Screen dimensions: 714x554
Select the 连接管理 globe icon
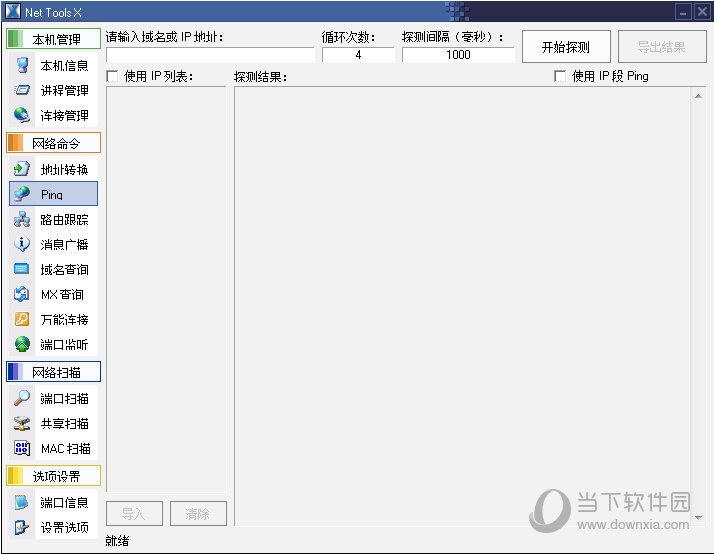click(x=22, y=115)
